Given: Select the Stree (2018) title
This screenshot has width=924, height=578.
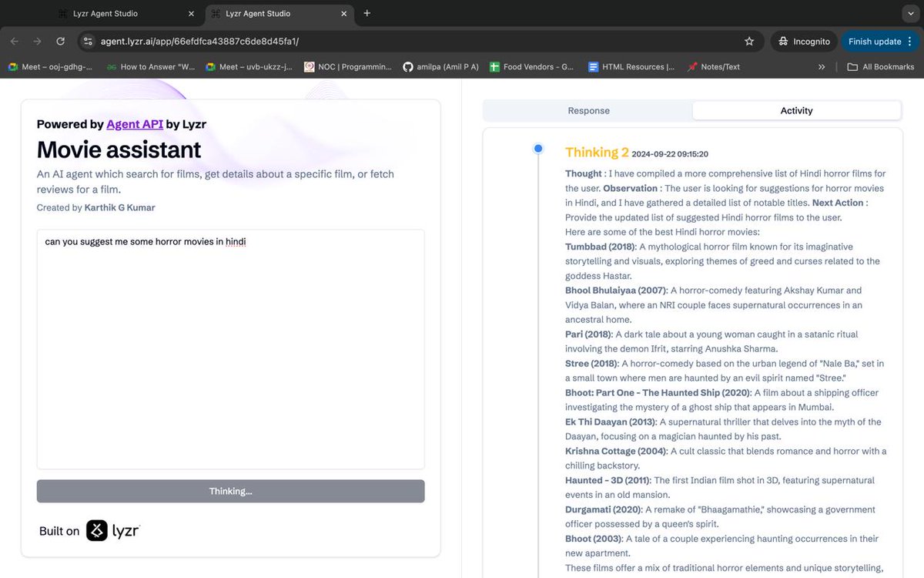Looking at the screenshot, I should [591, 364].
